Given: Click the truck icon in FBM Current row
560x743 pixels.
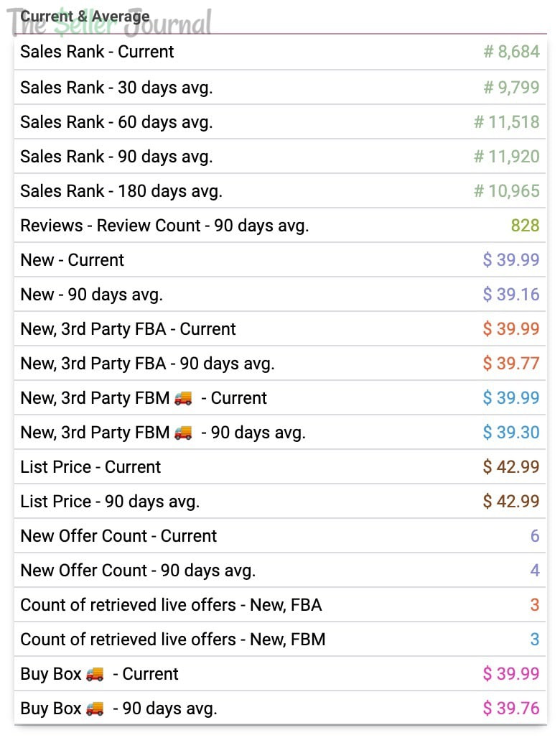Looking at the screenshot, I should 183,399.
